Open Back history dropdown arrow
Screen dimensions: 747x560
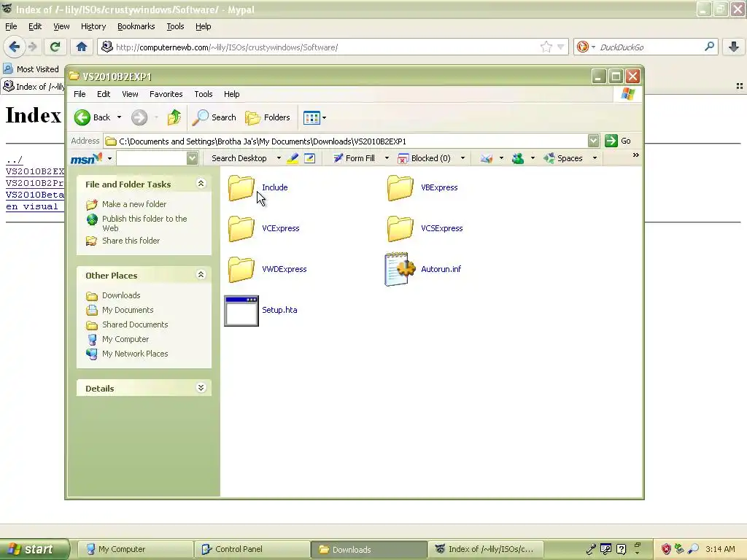click(x=119, y=117)
